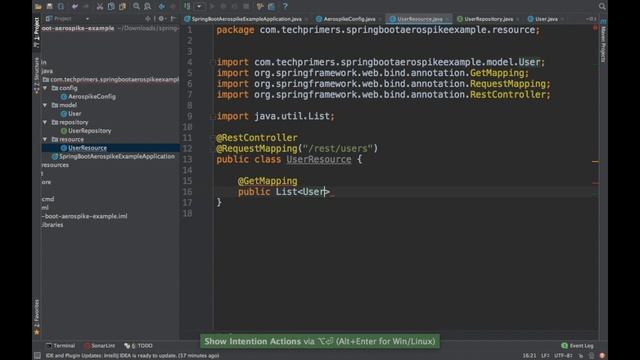Collapse the model package folder
This screenshot has height=360, width=640.
point(45,105)
